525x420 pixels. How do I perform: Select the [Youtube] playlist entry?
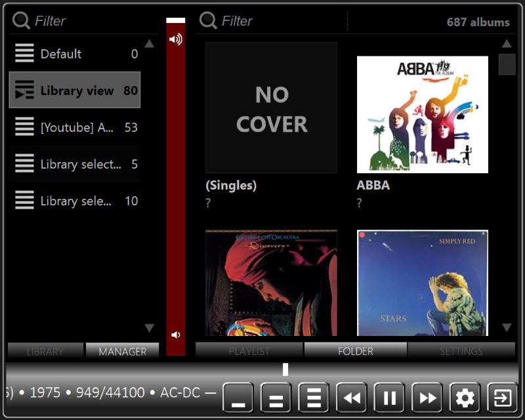coord(75,127)
